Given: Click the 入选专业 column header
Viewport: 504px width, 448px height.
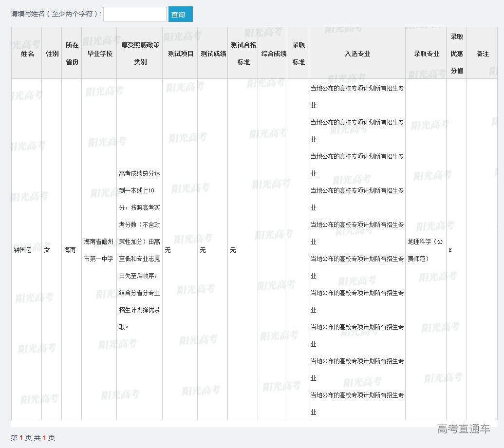Looking at the screenshot, I should (x=357, y=54).
